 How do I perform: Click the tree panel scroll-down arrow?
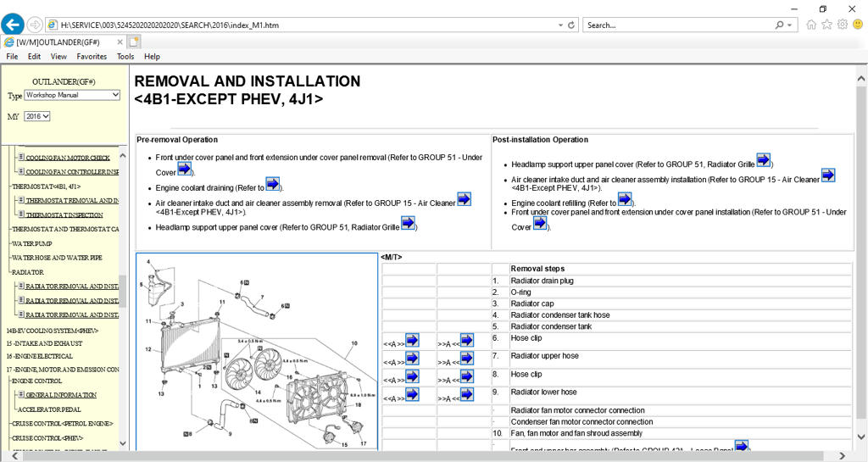coord(123,443)
